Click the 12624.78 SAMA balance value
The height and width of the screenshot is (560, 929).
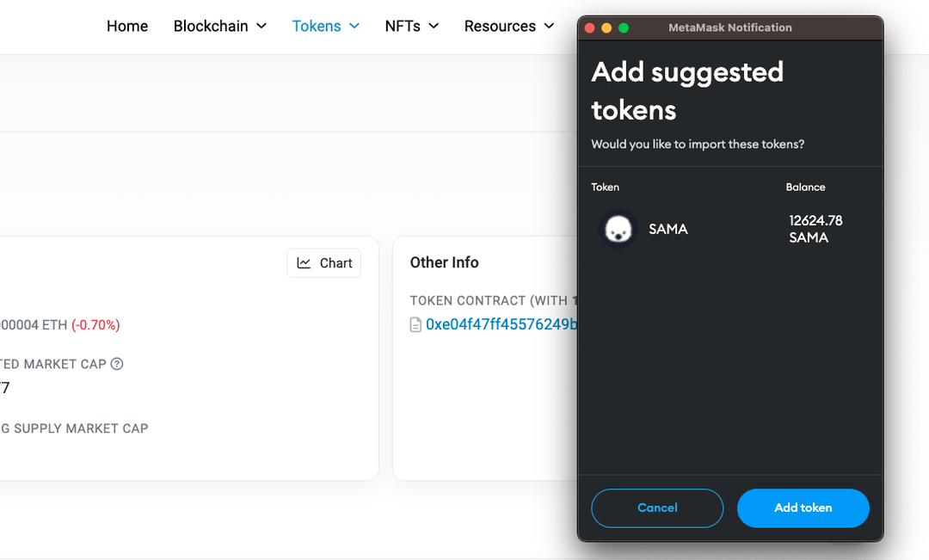815,229
